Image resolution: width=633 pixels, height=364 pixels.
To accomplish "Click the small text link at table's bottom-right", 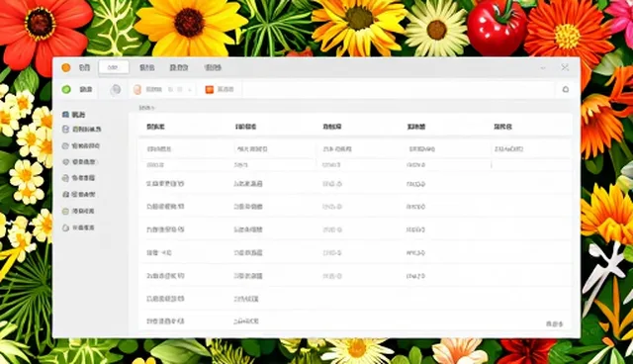I will [554, 323].
